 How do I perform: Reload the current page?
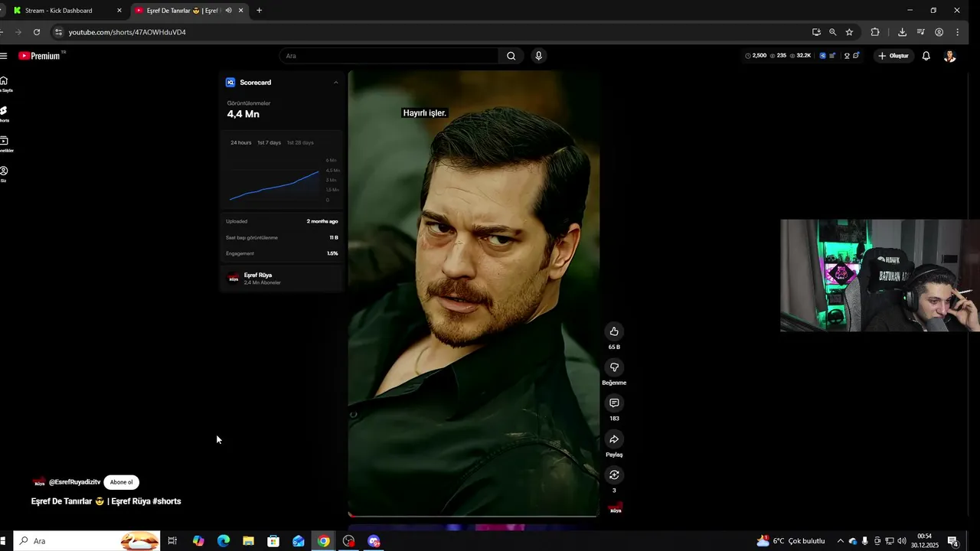pos(36,32)
